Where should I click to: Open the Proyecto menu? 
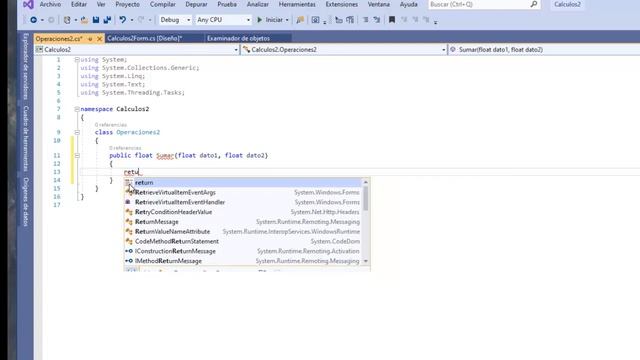(127, 4)
